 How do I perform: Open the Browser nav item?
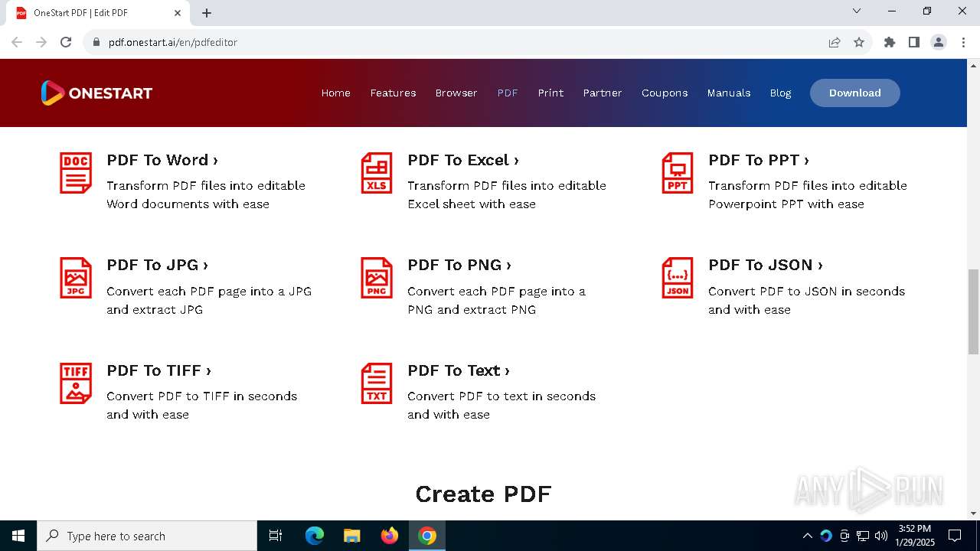click(456, 93)
